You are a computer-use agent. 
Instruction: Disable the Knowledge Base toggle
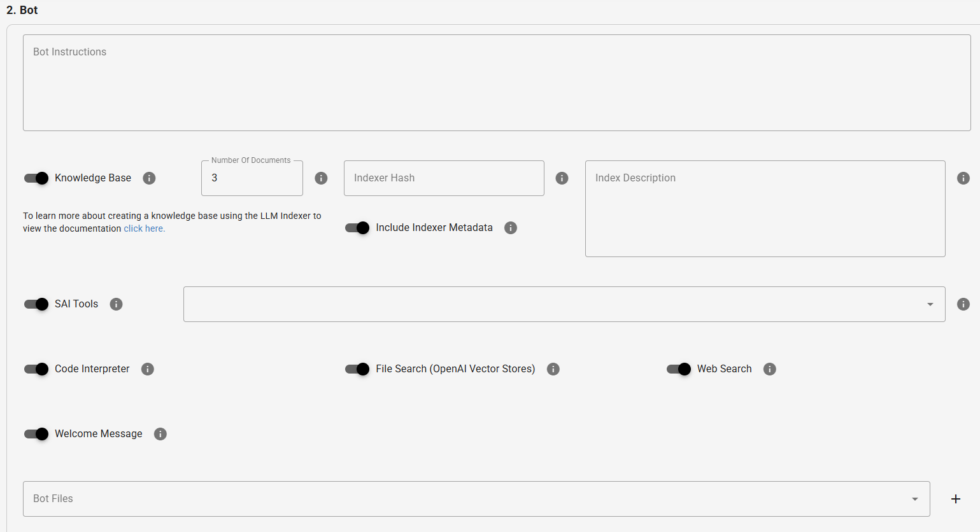point(36,178)
